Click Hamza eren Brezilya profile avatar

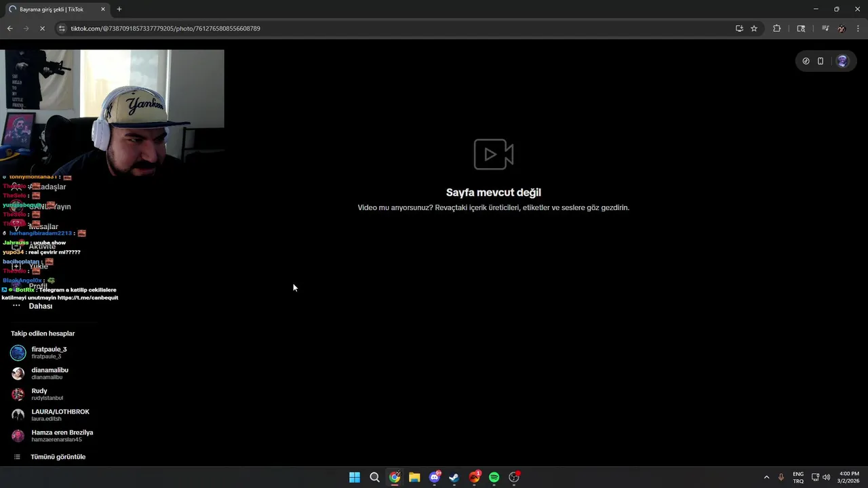click(x=18, y=436)
